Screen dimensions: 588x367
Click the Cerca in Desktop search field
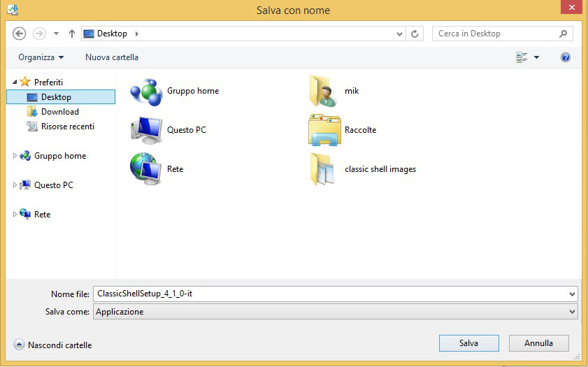pos(502,34)
